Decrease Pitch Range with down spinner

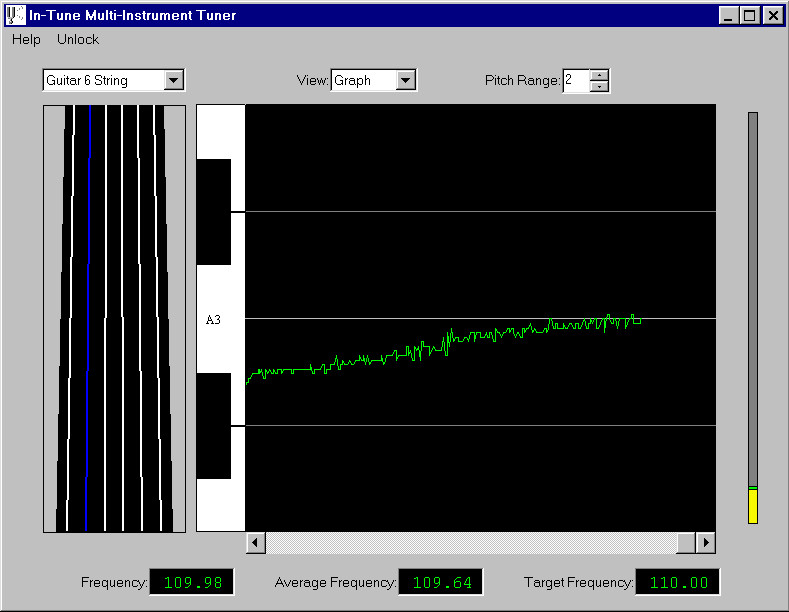coord(599,86)
